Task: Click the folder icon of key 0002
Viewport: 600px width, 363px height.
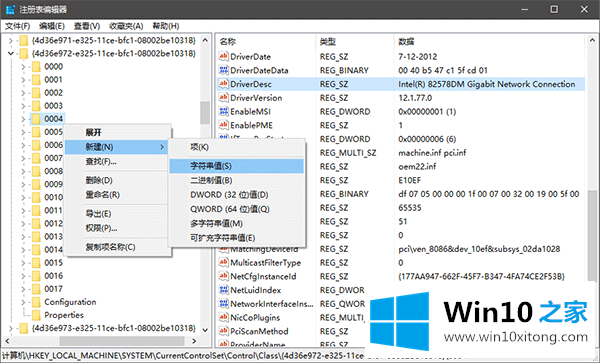Action: pyautogui.click(x=36, y=93)
